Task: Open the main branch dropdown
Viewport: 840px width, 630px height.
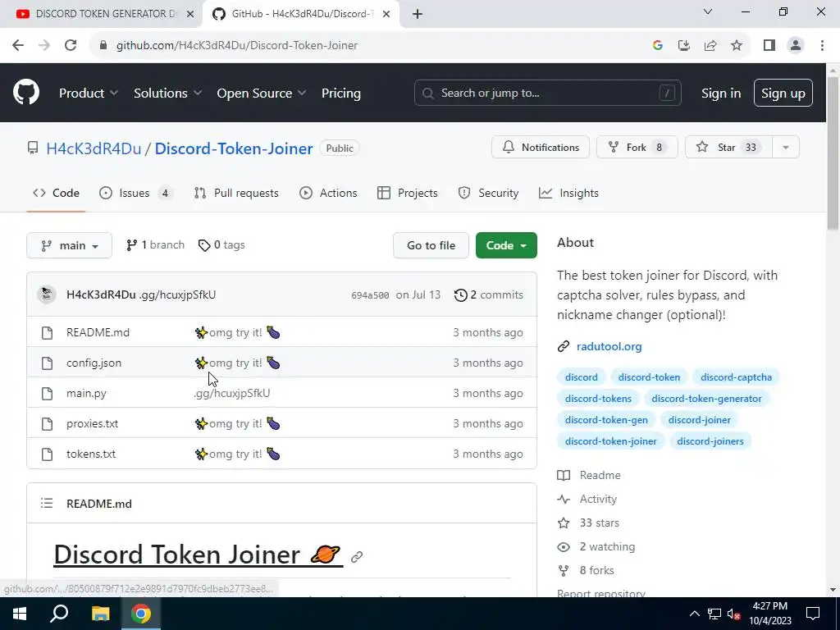Action: tap(69, 245)
